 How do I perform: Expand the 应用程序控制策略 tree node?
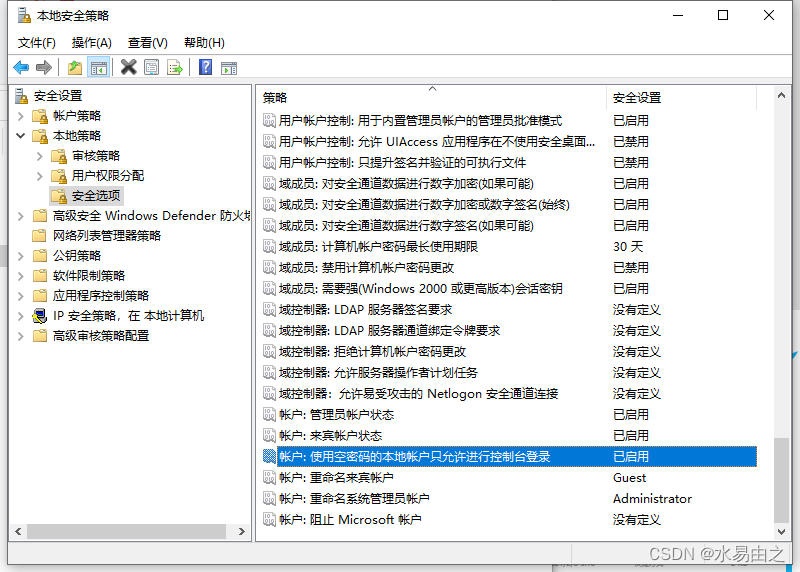[20, 296]
